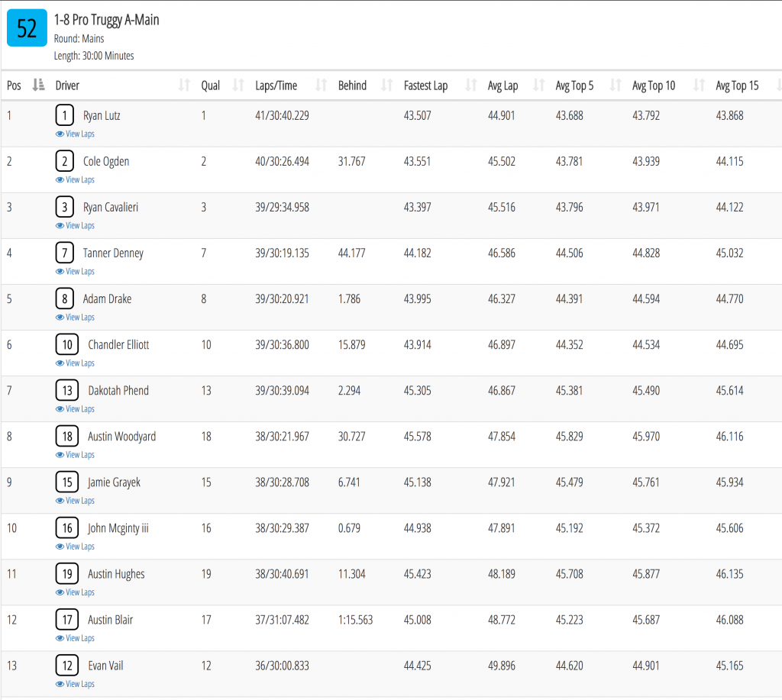Click the driver name Chandler Elliott
This screenshot has height=700, width=782.
pos(118,345)
